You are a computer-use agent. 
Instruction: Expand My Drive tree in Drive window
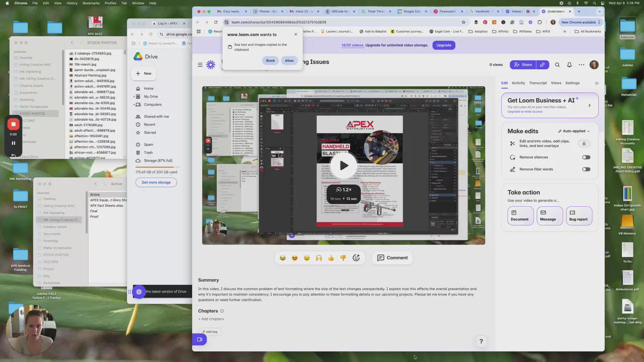[x=134, y=97]
